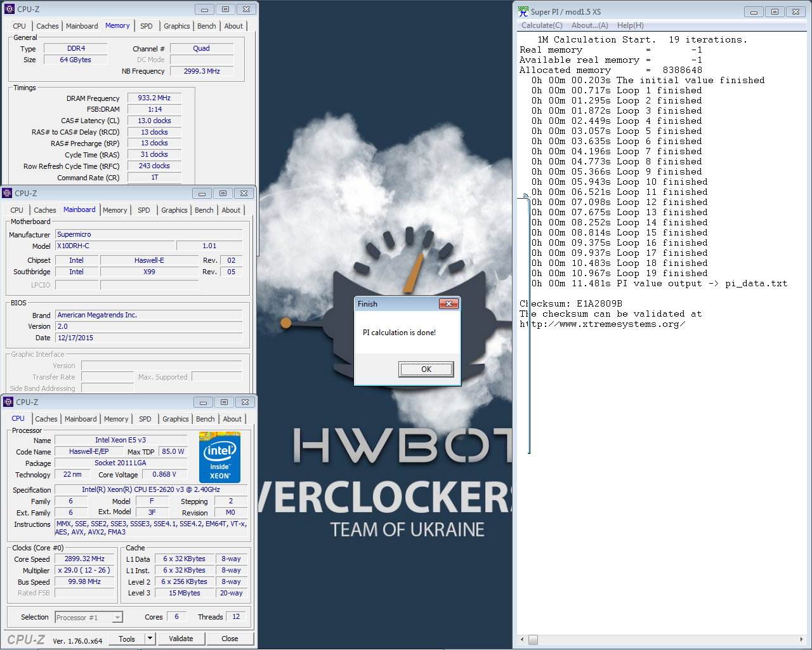This screenshot has height=650, width=812.
Task: Click the Specification field showing Xeon E5-2620 v3
Action: pyautogui.click(x=151, y=489)
